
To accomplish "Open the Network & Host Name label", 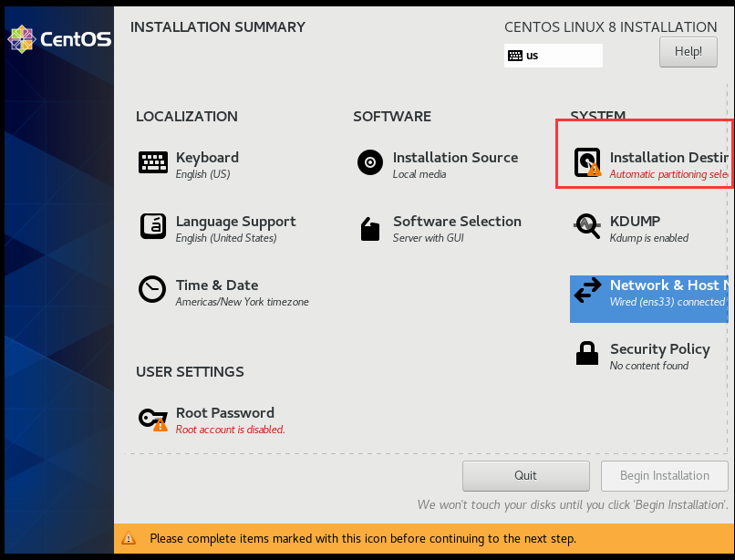I will (x=669, y=285).
